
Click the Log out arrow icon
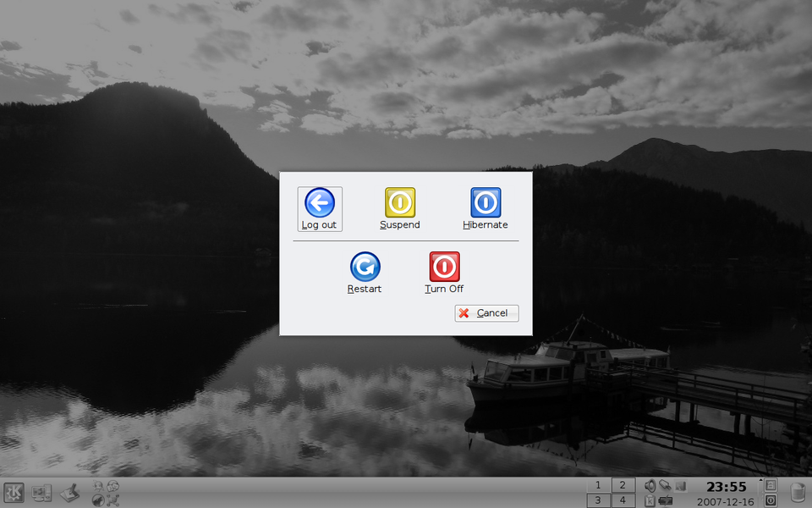[x=320, y=202]
